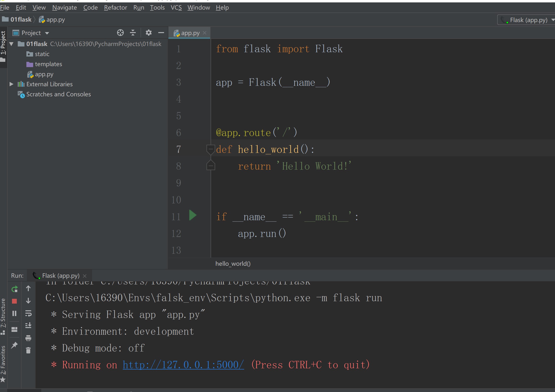
Task: Click 'from flask import Flask' line
Action: coord(279,49)
